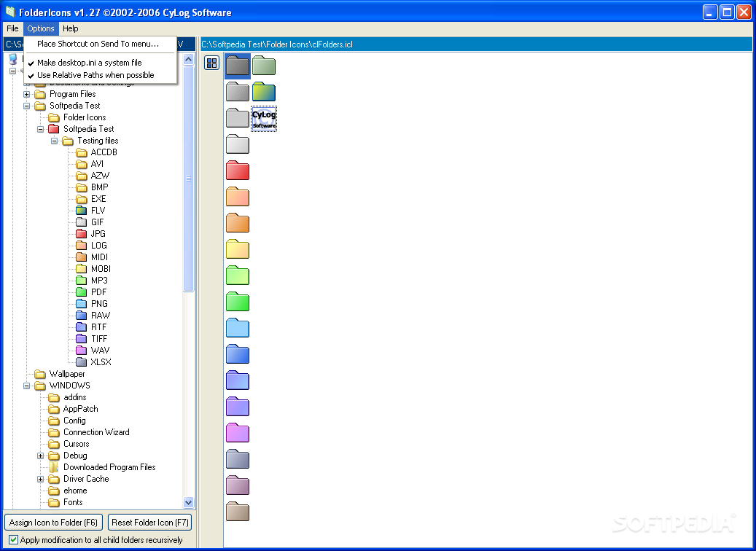Select the bright green folder icon
This screenshot has height=551, width=756.
[238, 302]
